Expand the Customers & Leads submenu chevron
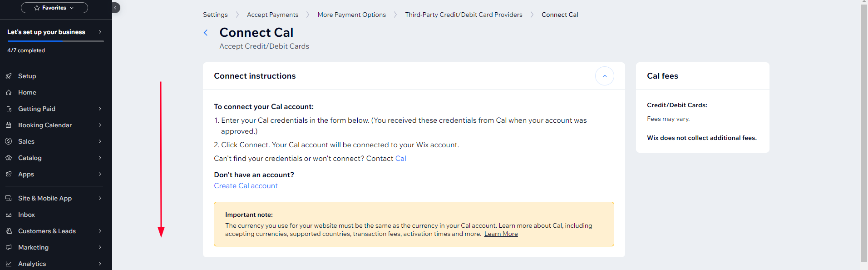 tap(100, 231)
